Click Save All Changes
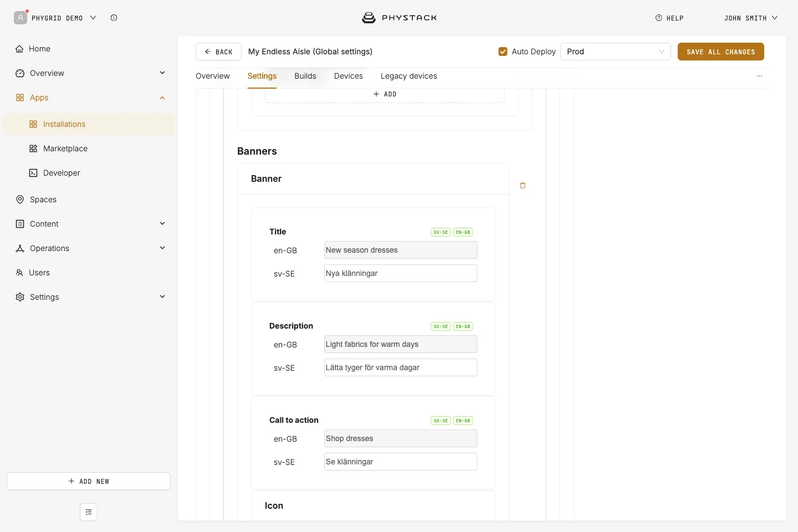 [721, 52]
